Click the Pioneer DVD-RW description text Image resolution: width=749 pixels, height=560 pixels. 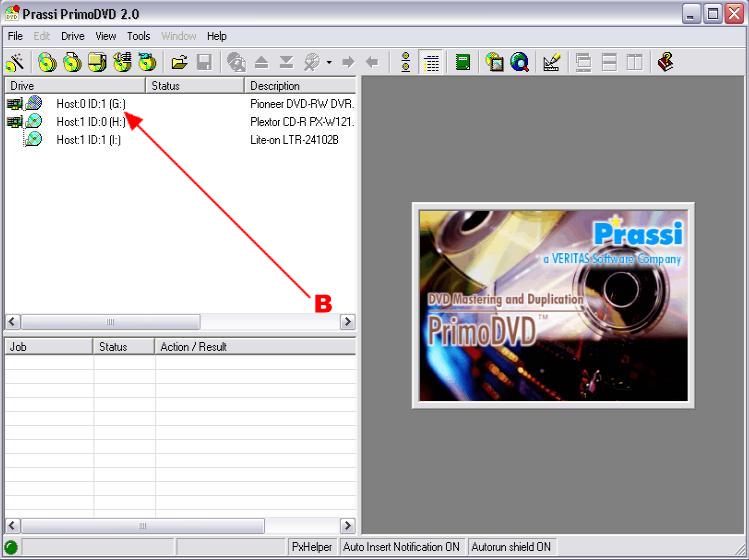302,103
